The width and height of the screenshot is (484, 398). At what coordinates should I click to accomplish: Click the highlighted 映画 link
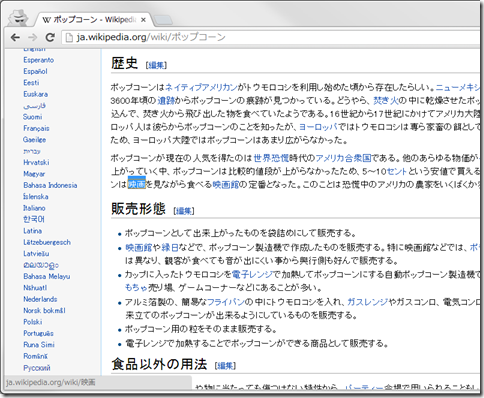137,184
